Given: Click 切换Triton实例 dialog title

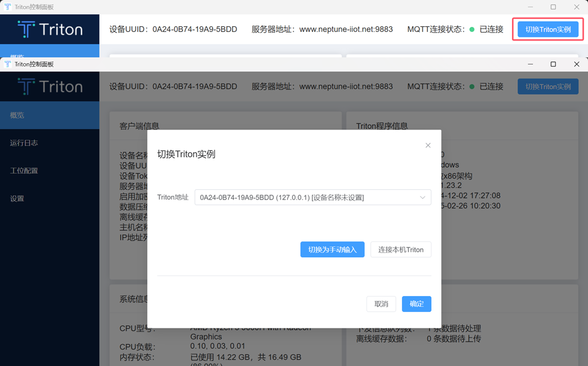Looking at the screenshot, I should pyautogui.click(x=186, y=154).
